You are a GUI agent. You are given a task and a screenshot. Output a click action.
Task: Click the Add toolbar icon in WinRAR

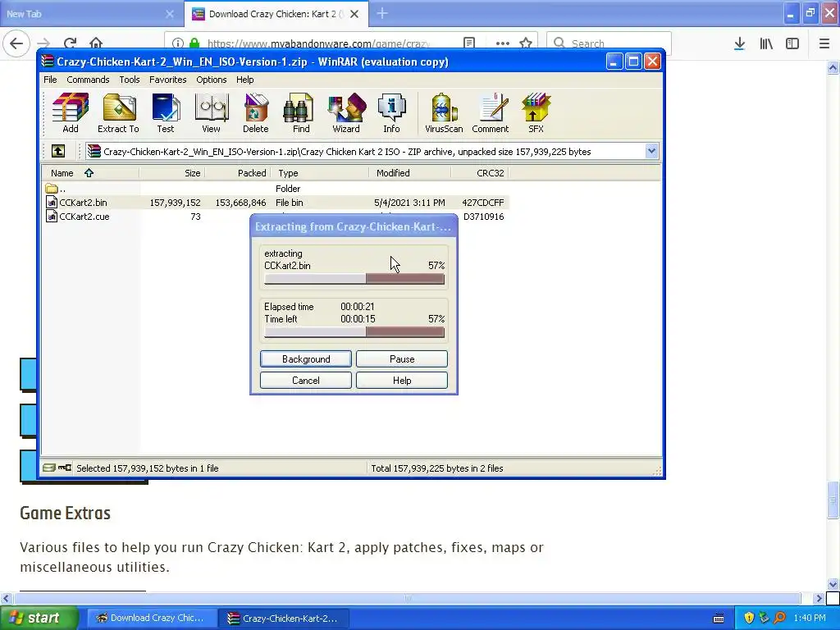coord(71,113)
